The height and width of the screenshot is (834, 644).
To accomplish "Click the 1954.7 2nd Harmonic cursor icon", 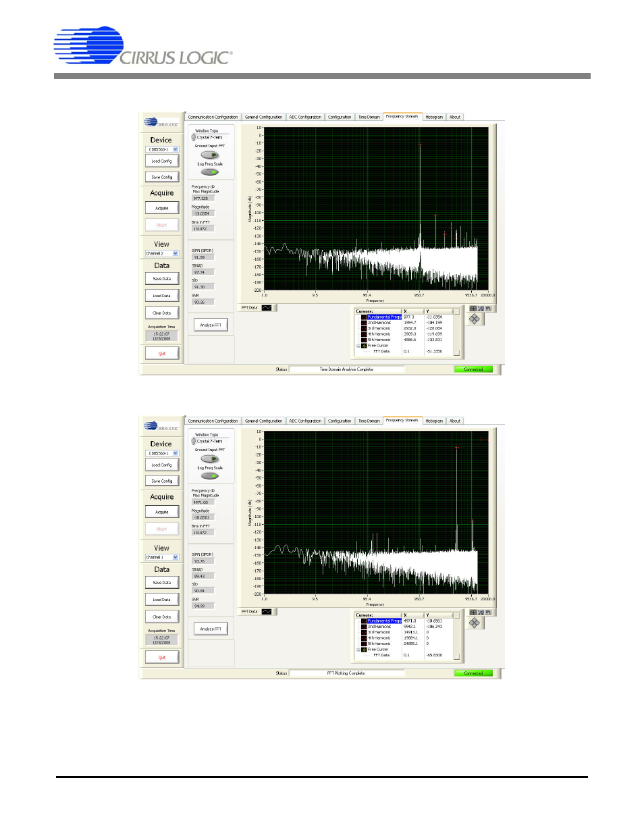I will [x=364, y=323].
